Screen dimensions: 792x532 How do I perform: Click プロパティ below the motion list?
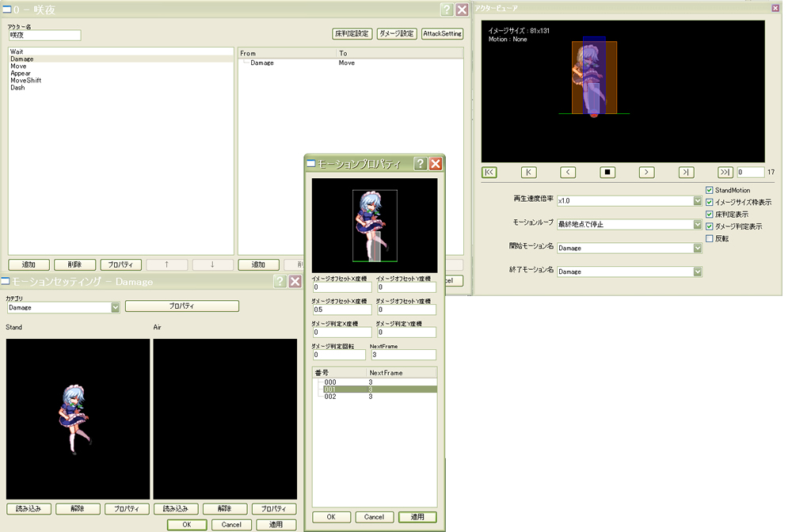[x=120, y=264]
